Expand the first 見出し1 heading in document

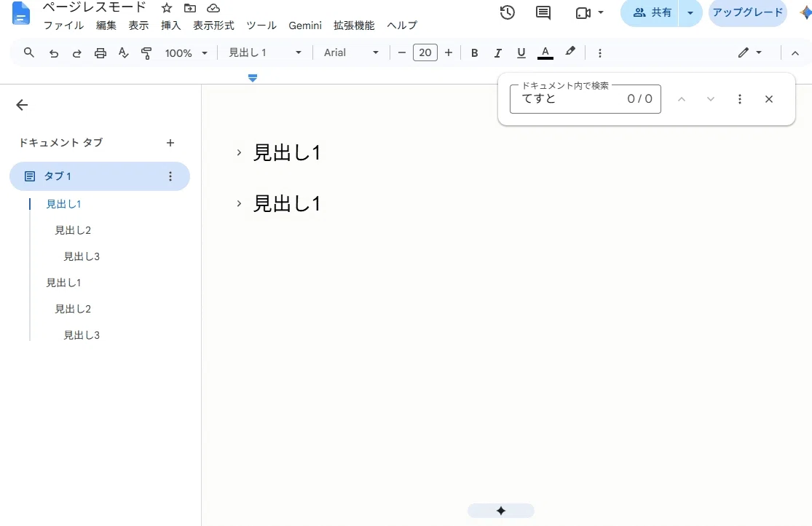(x=239, y=152)
